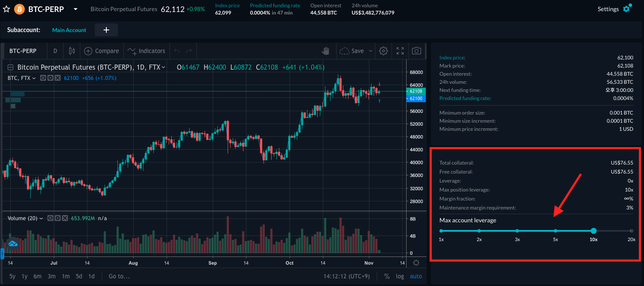
Task: Set max account leverage to 20x
Action: coord(632,231)
